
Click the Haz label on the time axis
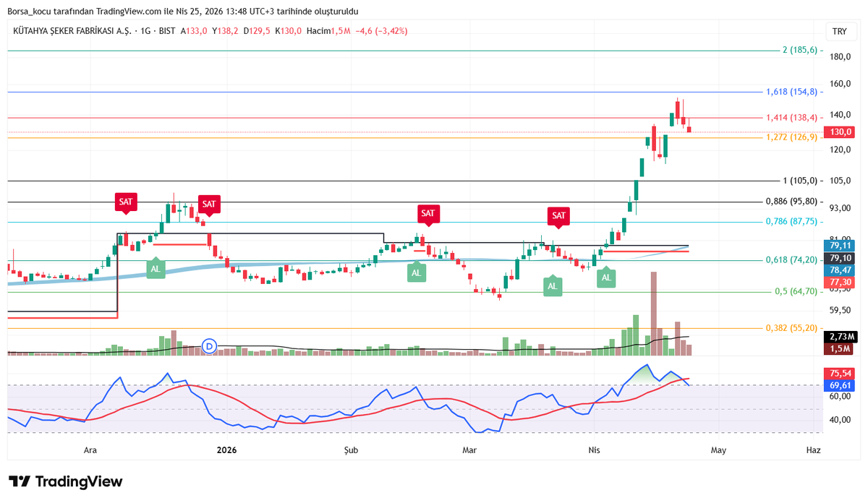click(x=814, y=450)
